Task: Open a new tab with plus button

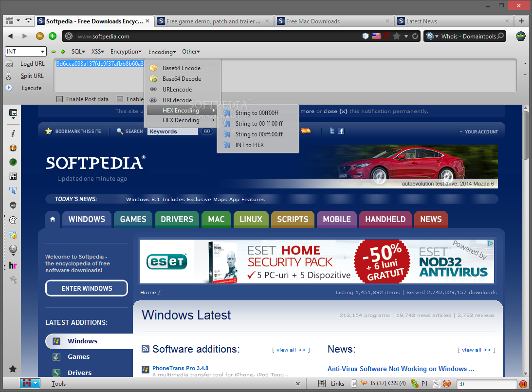Action: pyautogui.click(x=521, y=21)
